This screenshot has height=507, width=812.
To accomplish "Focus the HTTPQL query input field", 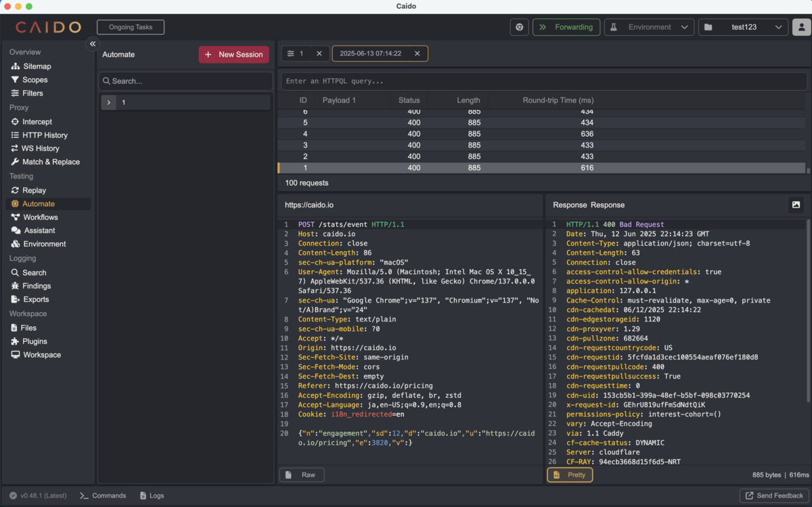I will coord(545,81).
